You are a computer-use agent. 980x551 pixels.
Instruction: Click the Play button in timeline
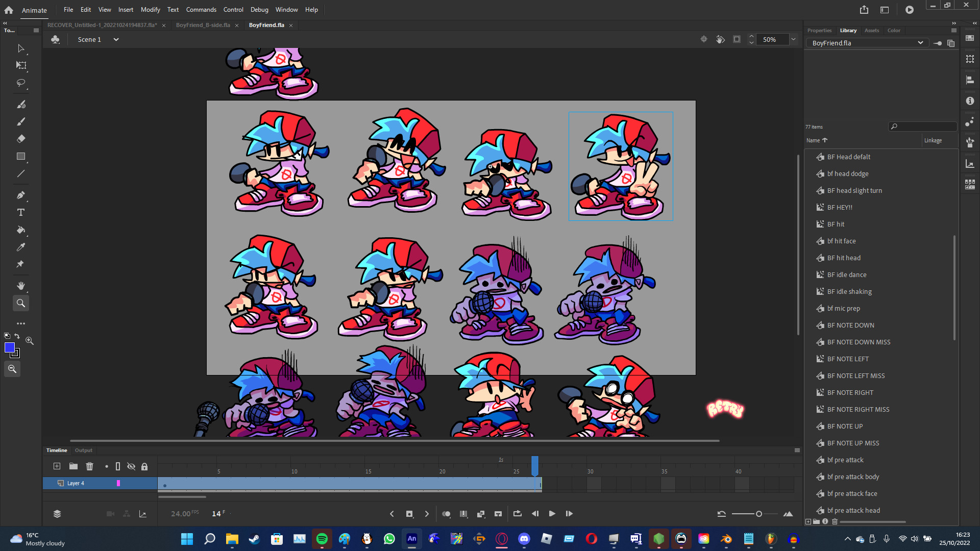click(x=552, y=514)
